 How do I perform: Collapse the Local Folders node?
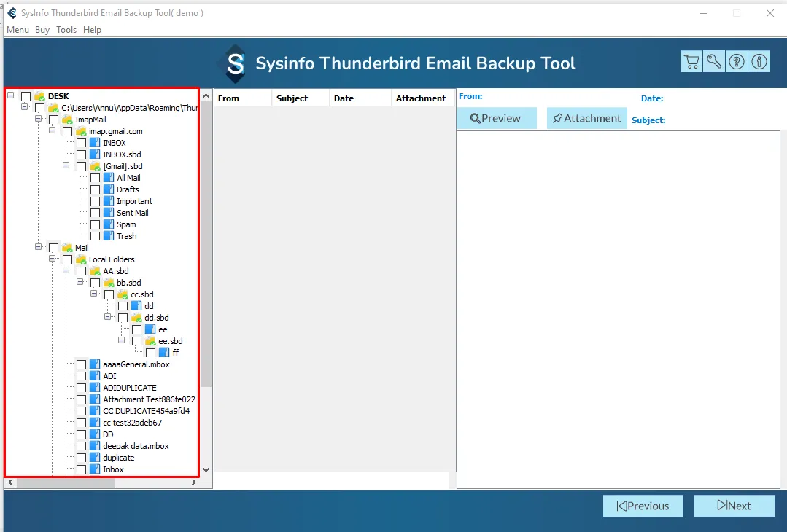pos(53,259)
